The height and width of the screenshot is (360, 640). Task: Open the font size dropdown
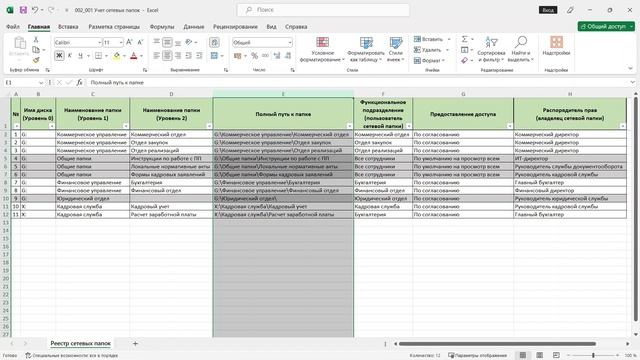pyautogui.click(x=121, y=42)
